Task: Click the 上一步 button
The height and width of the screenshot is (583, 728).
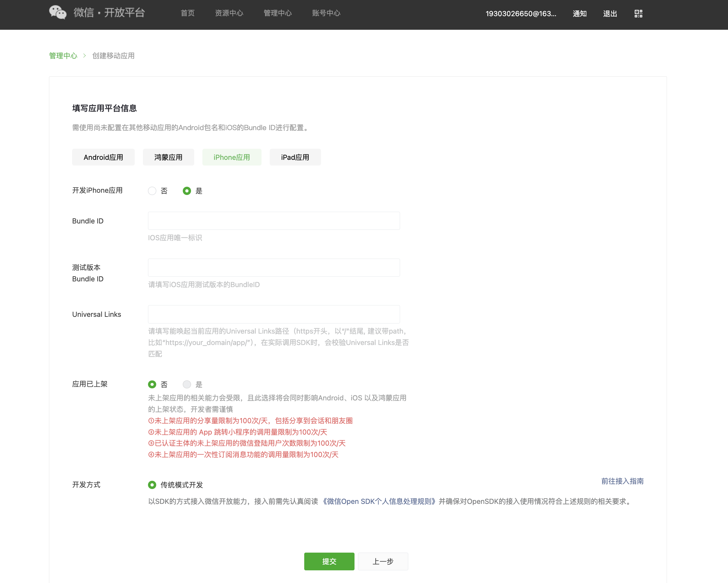Action: click(x=383, y=561)
